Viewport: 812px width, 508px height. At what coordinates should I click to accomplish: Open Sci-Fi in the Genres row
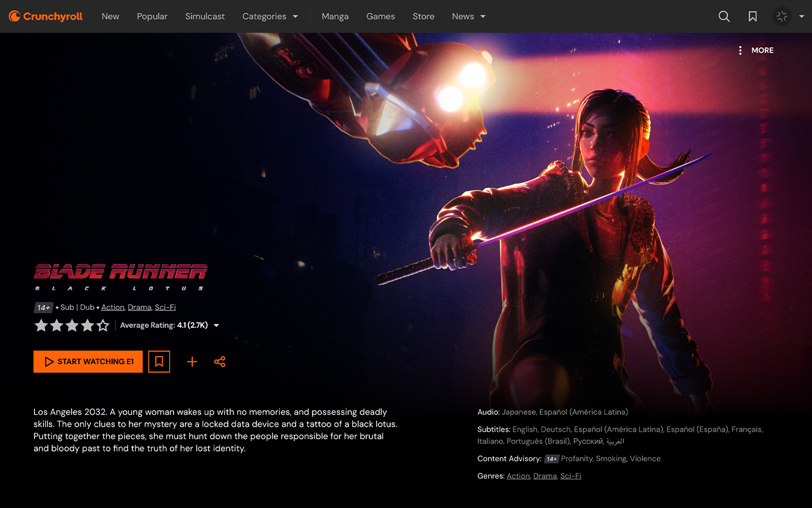pyautogui.click(x=571, y=476)
